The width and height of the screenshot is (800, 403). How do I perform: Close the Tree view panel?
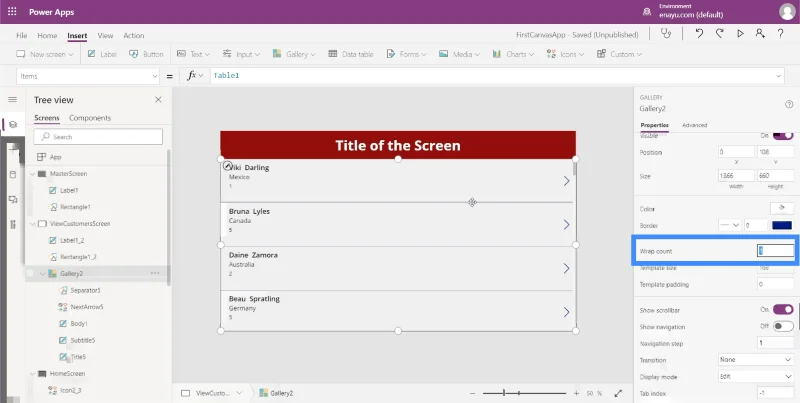(x=158, y=99)
